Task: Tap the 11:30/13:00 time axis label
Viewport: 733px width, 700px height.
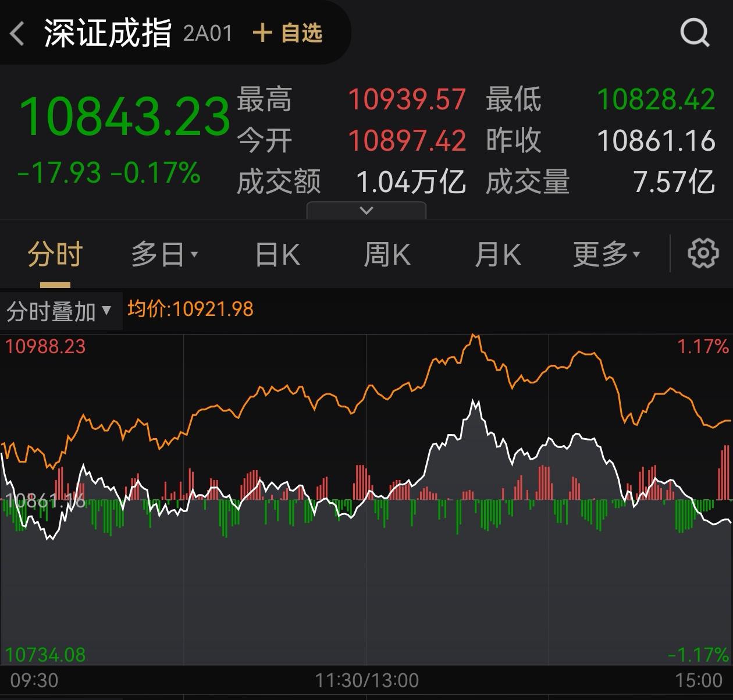Action: tap(366, 680)
